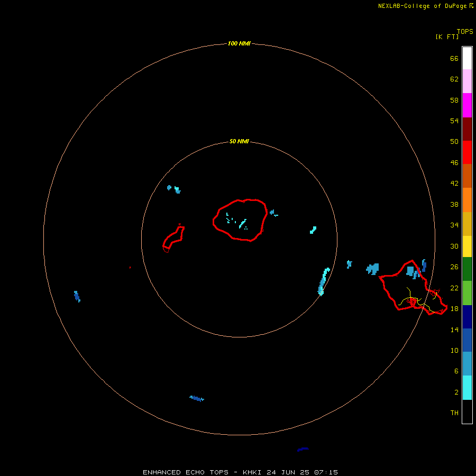Click the "TOPS" legend title
Image resolution: width=476 pixels, height=476 pixels.
(x=465, y=32)
